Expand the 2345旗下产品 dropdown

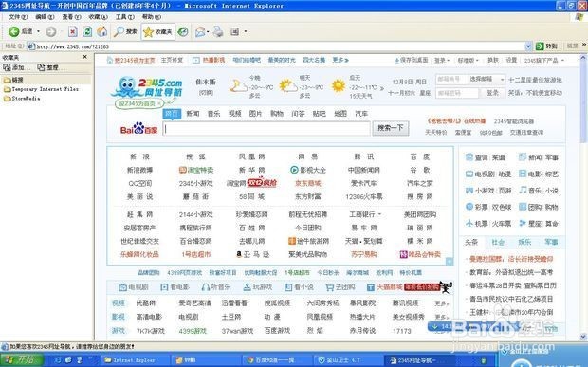tap(543, 60)
